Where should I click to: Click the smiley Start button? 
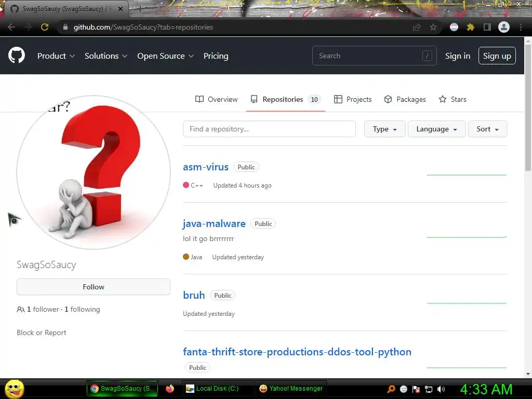coord(15,389)
